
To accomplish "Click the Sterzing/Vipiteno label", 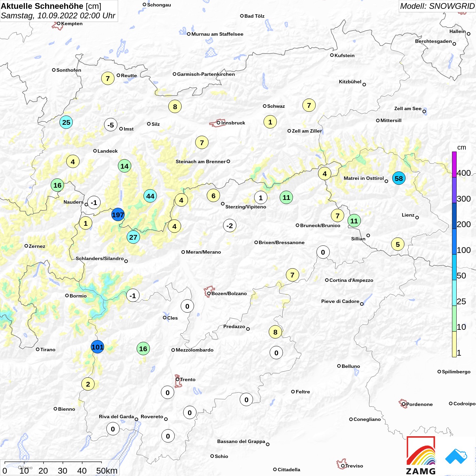I will pyautogui.click(x=246, y=207).
